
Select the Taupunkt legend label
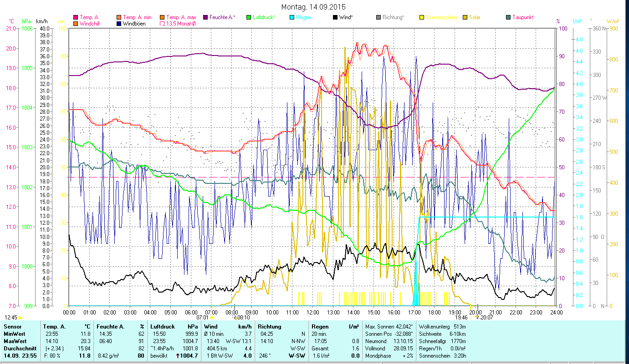pos(523,17)
